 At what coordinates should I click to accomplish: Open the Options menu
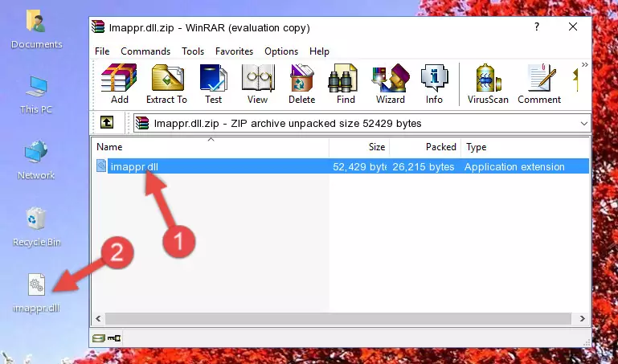281,51
